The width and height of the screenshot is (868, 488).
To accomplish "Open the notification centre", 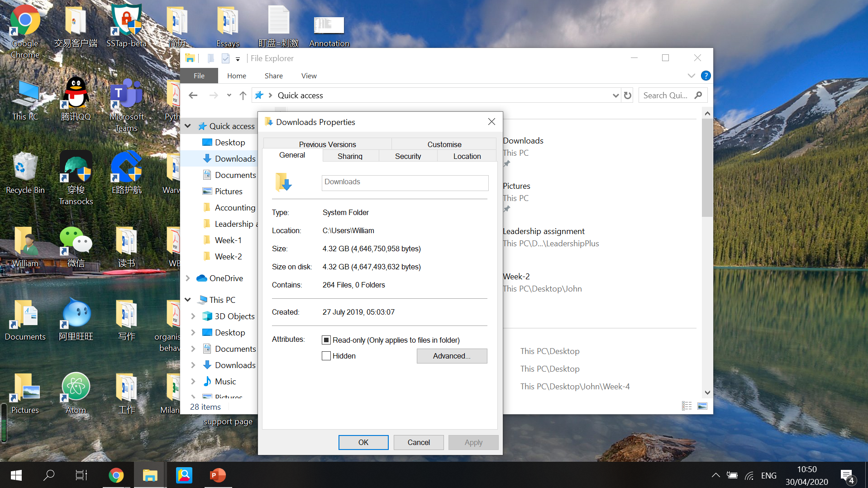I will 848,476.
